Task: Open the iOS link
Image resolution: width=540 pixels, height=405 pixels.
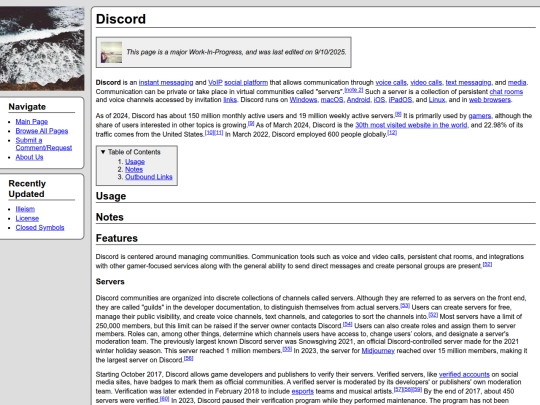Action: pyautogui.click(x=379, y=100)
